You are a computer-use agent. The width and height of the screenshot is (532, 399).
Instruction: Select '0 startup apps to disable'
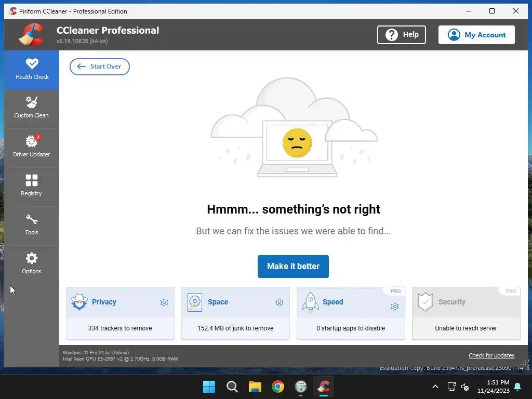(x=351, y=328)
